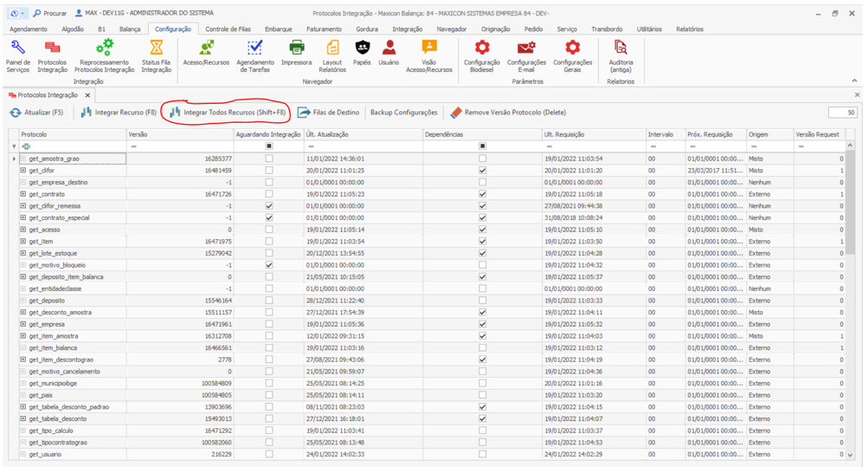Expand the get_tabela_desconto row
The height and width of the screenshot is (473, 868).
[x=23, y=418]
